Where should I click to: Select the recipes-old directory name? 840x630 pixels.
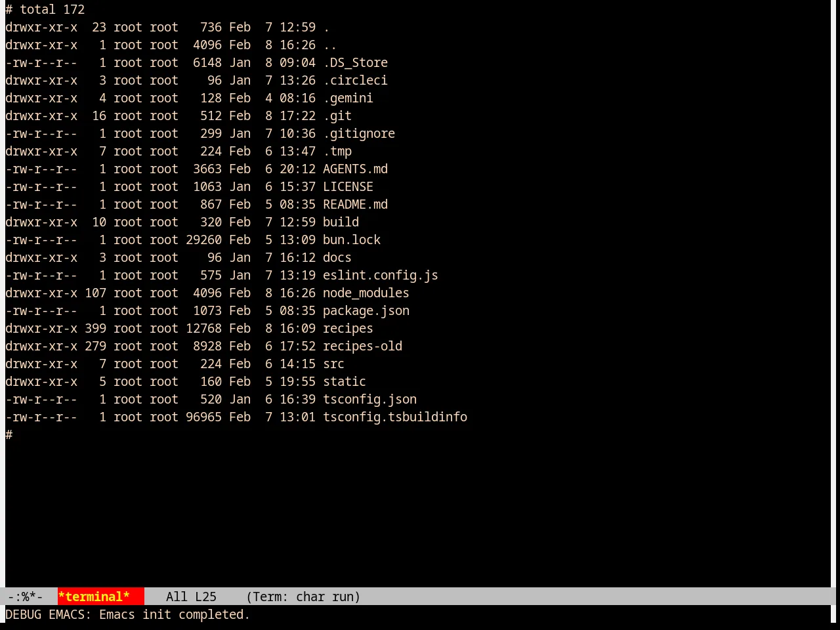tap(362, 346)
